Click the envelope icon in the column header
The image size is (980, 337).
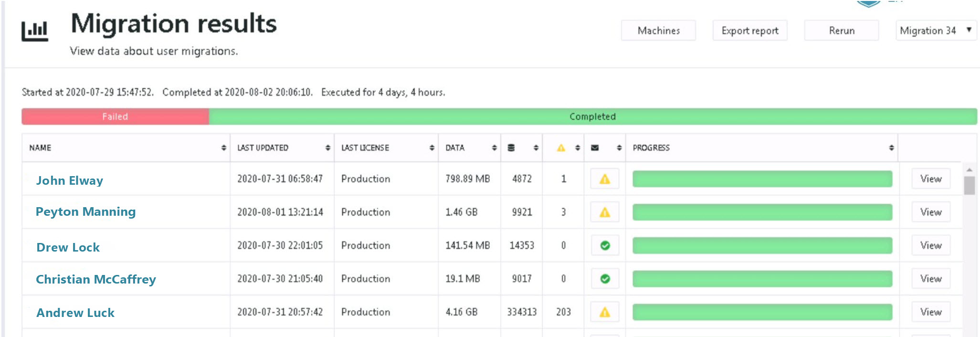pos(595,148)
